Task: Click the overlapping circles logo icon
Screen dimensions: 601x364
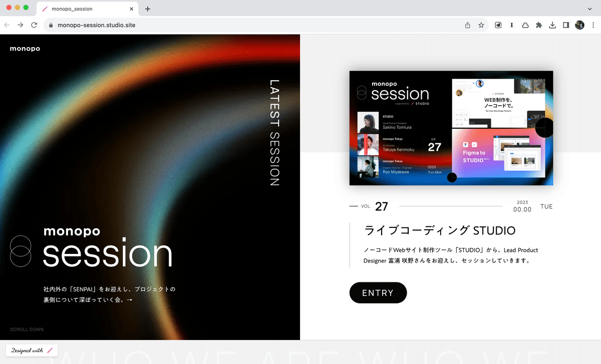Action: (x=21, y=251)
